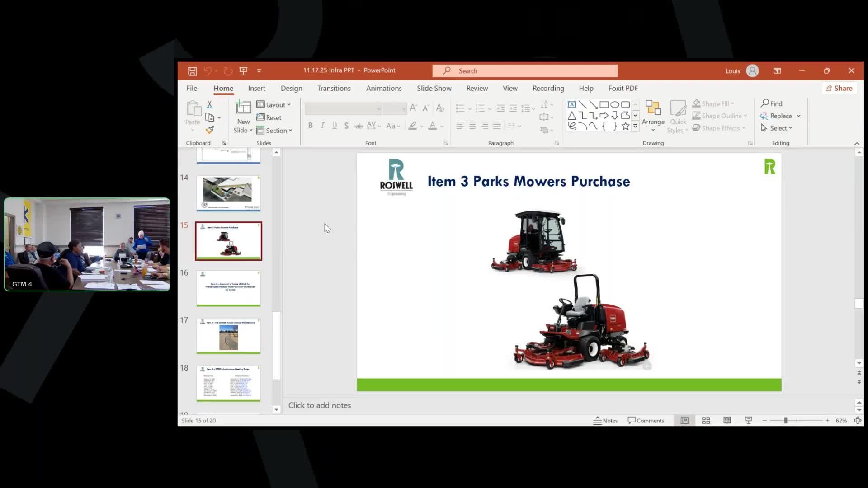Click the Share button
The image size is (868, 488).
pyautogui.click(x=839, y=88)
